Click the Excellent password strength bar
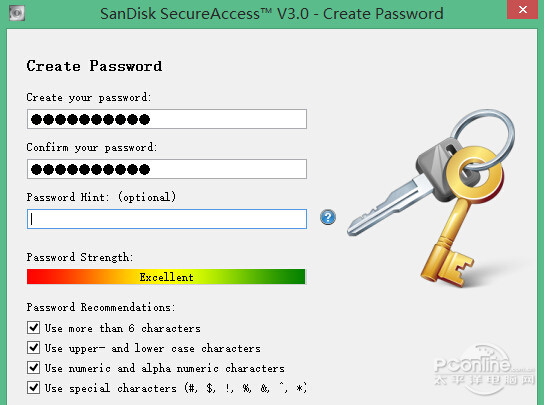The width and height of the screenshot is (544, 405). (166, 277)
